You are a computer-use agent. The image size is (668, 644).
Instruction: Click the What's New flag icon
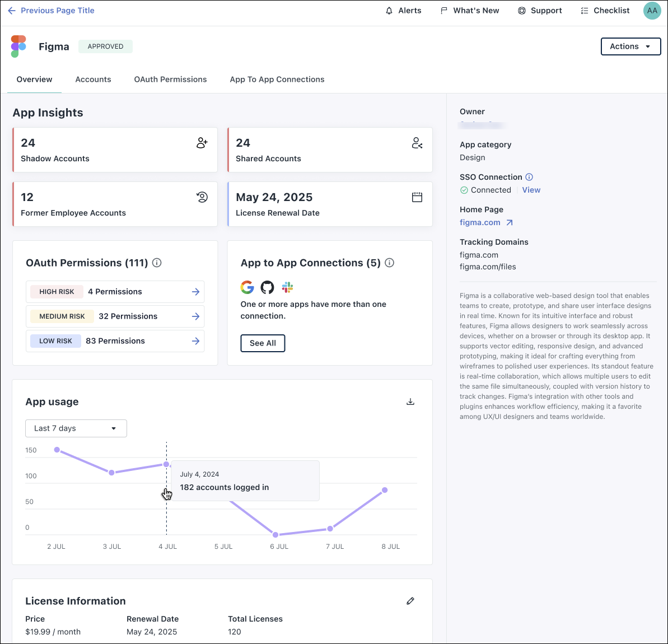click(444, 11)
